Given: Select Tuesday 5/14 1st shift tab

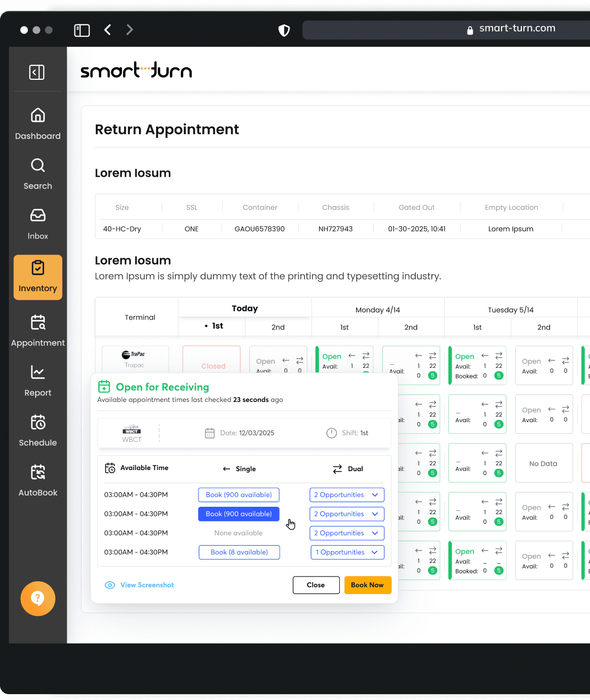Looking at the screenshot, I should [x=478, y=327].
